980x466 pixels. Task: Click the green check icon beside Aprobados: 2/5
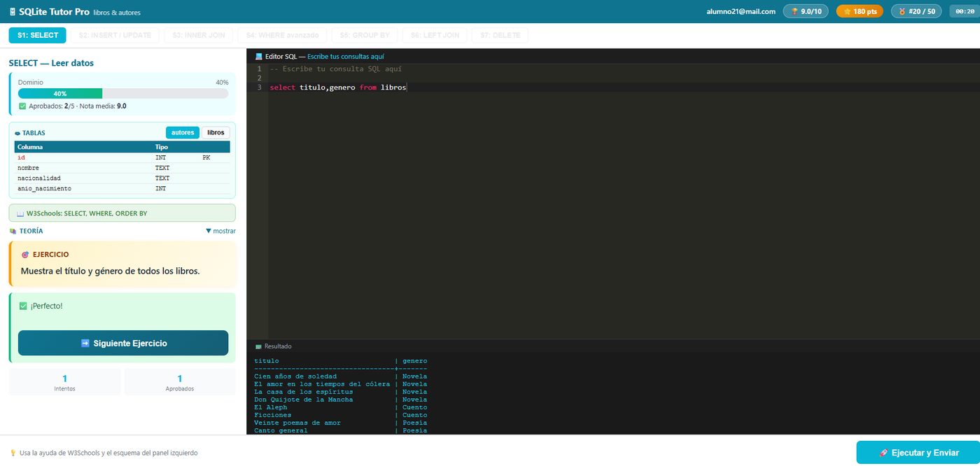point(22,106)
